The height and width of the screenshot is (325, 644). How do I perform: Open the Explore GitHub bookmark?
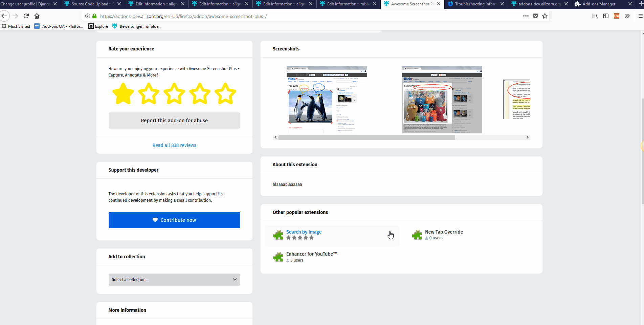click(x=98, y=26)
